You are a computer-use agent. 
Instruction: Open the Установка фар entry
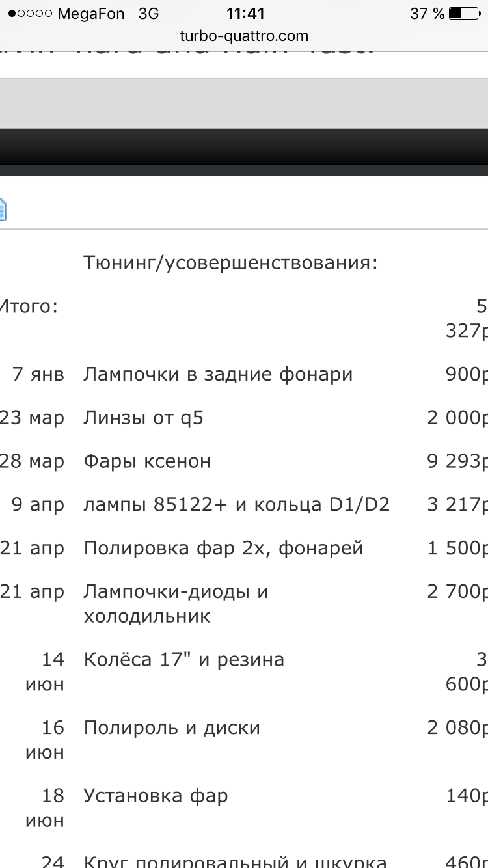[156, 795]
